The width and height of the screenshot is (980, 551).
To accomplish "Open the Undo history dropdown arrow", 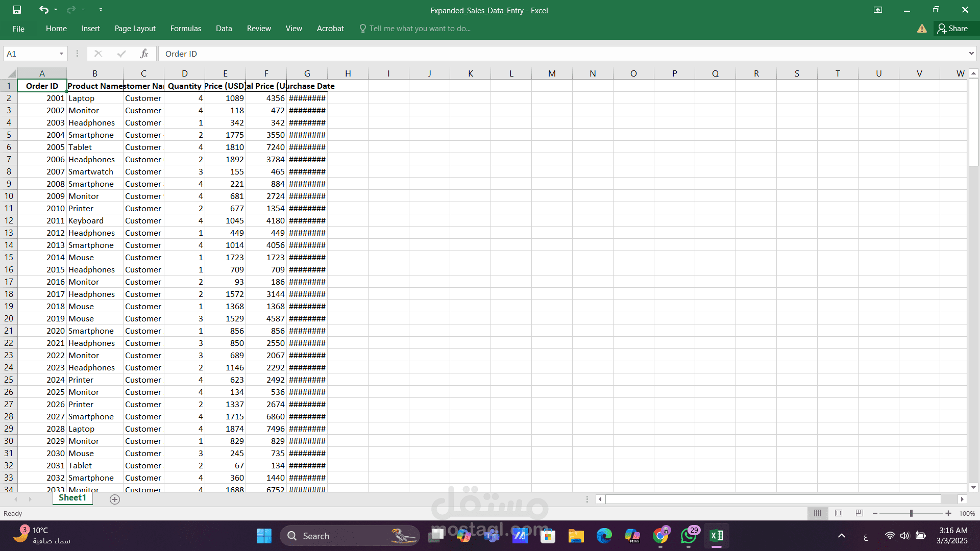I will [x=56, y=10].
